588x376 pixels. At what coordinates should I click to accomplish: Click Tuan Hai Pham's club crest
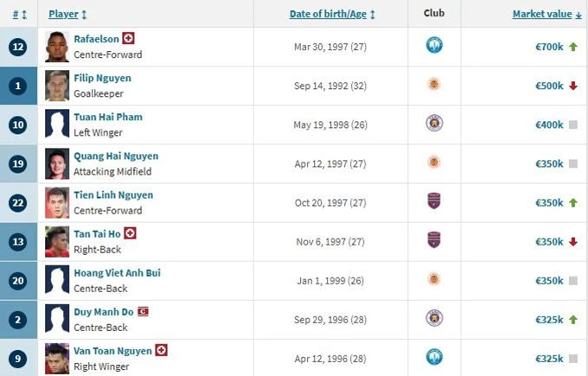click(x=434, y=123)
